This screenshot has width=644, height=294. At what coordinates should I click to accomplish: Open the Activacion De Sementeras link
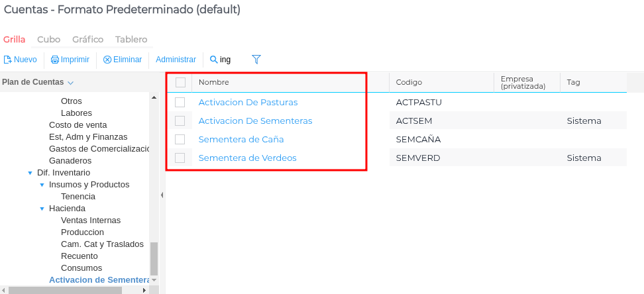tap(255, 121)
